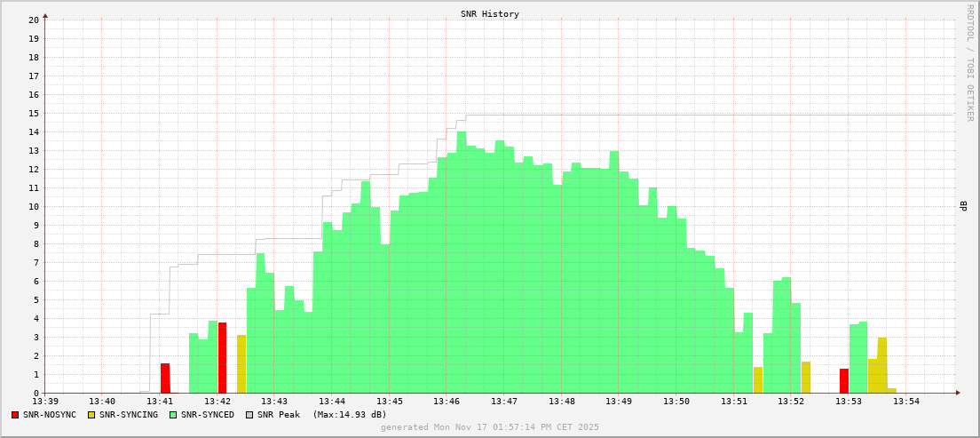Click the 13:54 time axis label
This screenshot has height=438, width=980.
pos(905,402)
